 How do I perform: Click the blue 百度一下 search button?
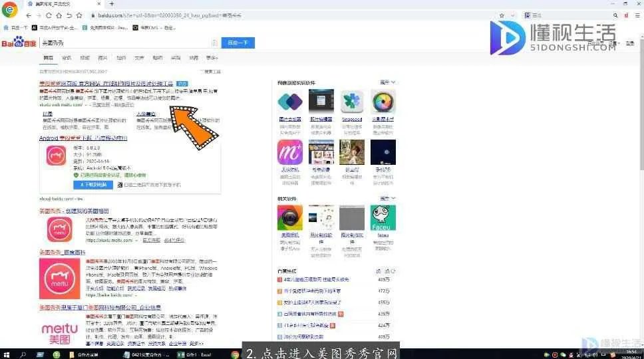(238, 43)
